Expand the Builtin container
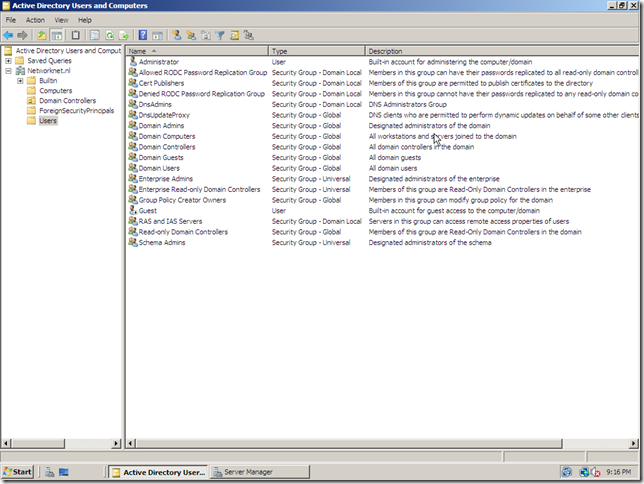This screenshot has width=644, height=484. tap(20, 81)
